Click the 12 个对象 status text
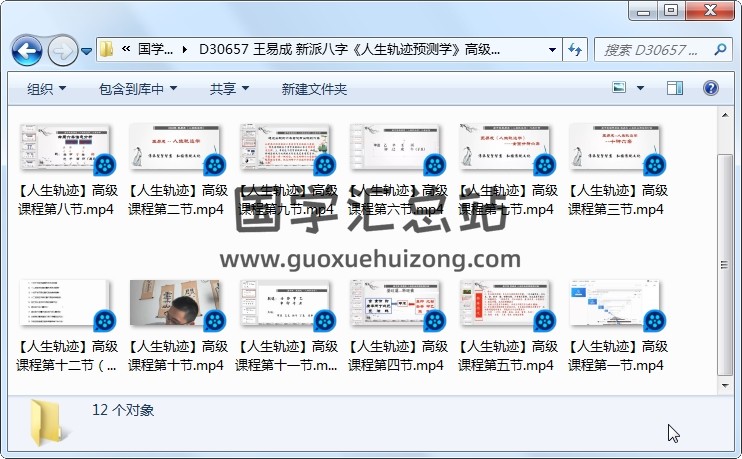This screenshot has width=742, height=459. [123, 410]
